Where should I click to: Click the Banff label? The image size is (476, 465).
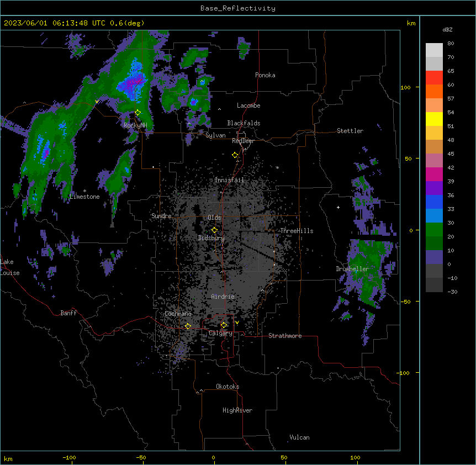pyautogui.click(x=68, y=313)
